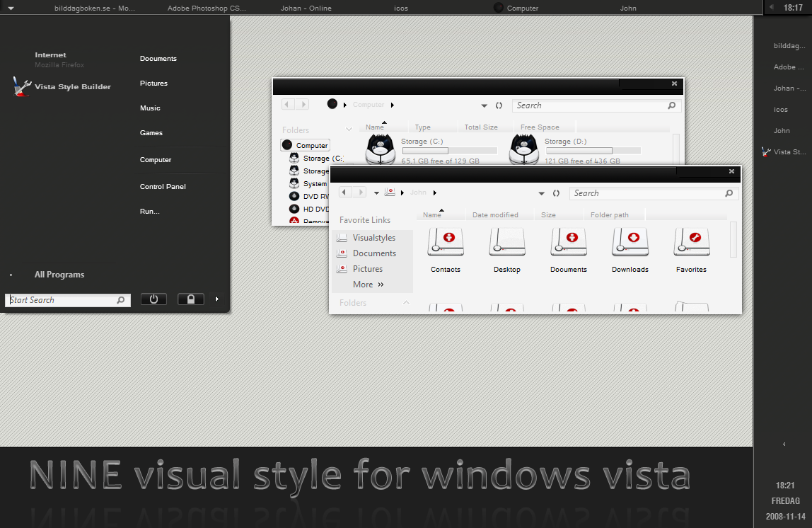Expand All Programs in the Start menu
Viewport: 812px width, 528px height.
pyautogui.click(x=59, y=275)
